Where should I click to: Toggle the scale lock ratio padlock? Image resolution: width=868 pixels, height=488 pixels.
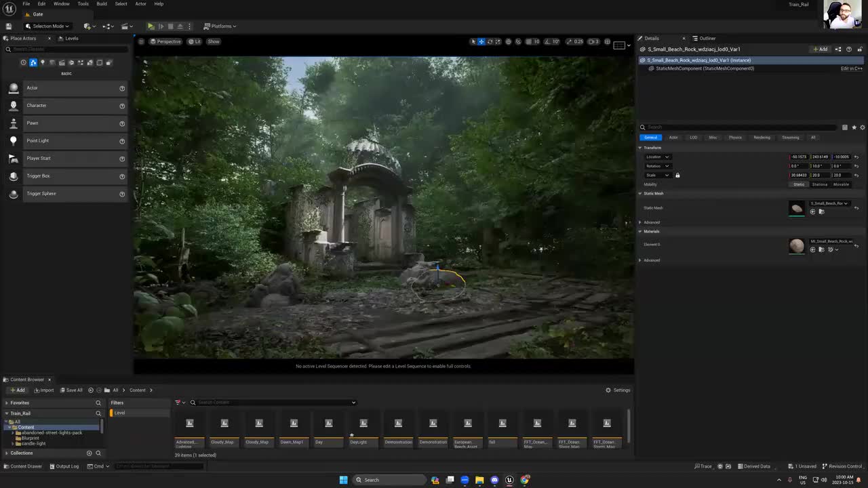tap(677, 176)
